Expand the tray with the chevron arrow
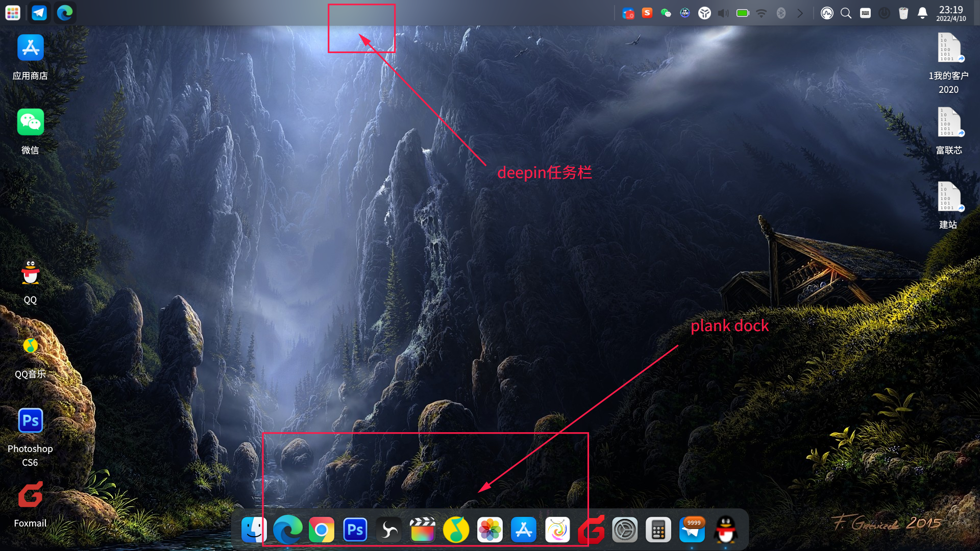This screenshot has width=980, height=551. 800,13
